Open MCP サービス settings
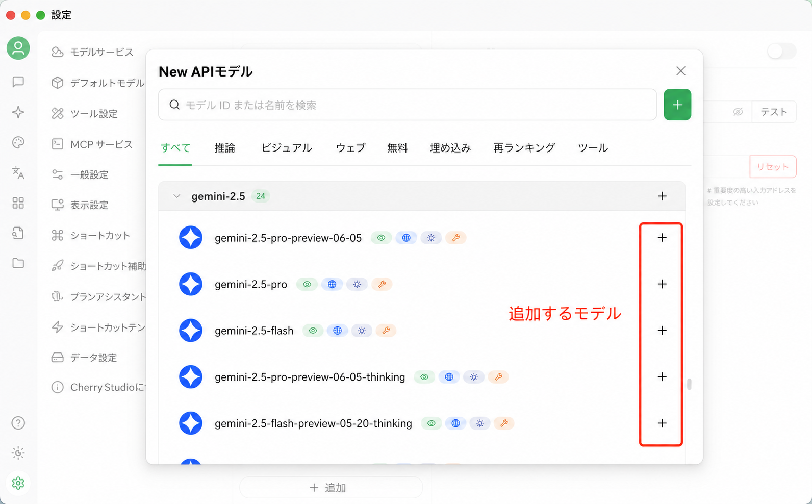The height and width of the screenshot is (504, 812). 92,144
